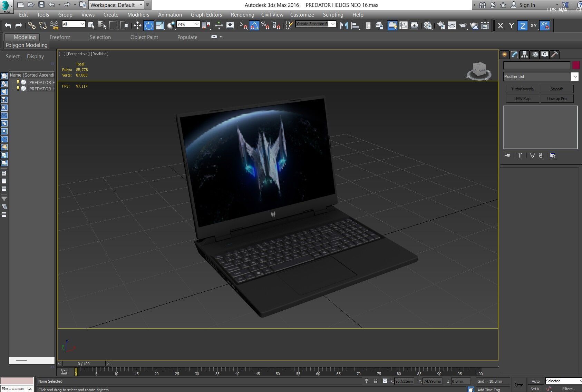Open the viewport [+] menu label
Screen dimensions: 582x392
[x=62, y=54]
